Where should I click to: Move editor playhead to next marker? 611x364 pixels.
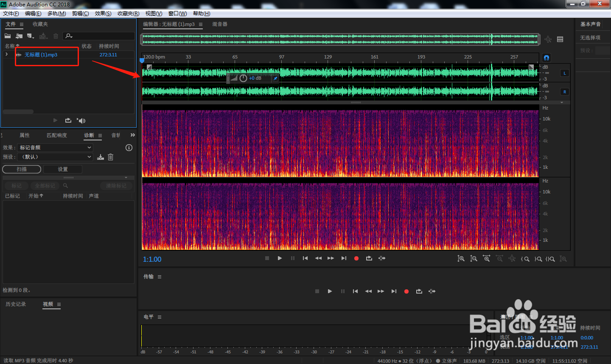(x=344, y=258)
